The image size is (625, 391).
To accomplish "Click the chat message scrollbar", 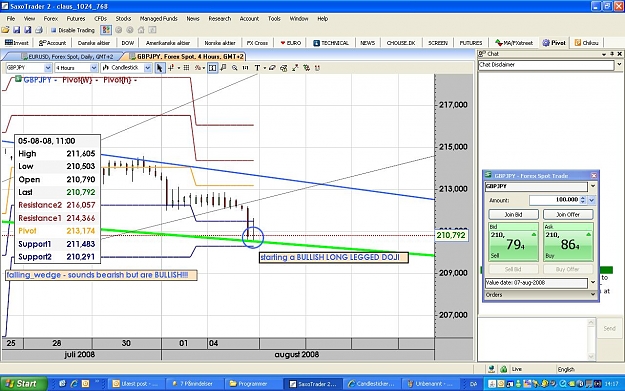I will pyautogui.click(x=591, y=339).
